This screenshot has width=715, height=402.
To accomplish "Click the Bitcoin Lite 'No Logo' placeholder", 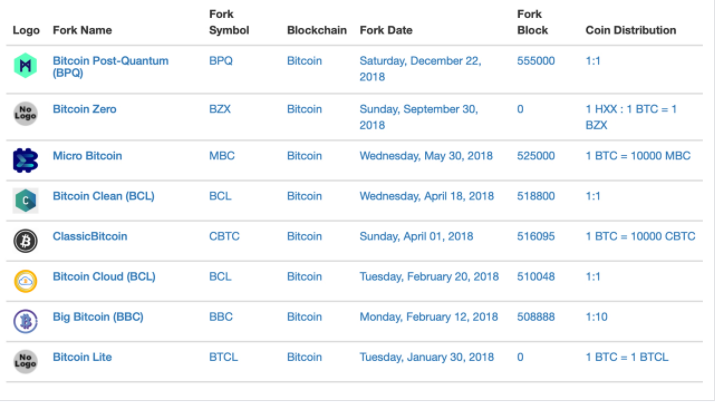I will click(x=25, y=360).
